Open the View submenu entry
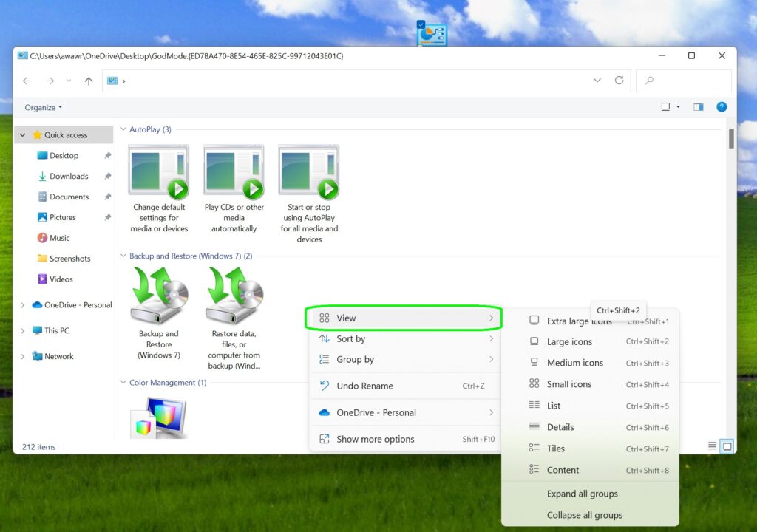This screenshot has height=532, width=757. tap(404, 318)
